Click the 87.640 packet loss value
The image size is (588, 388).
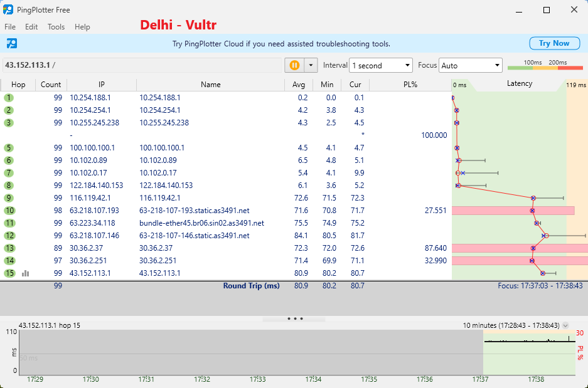[x=436, y=248]
